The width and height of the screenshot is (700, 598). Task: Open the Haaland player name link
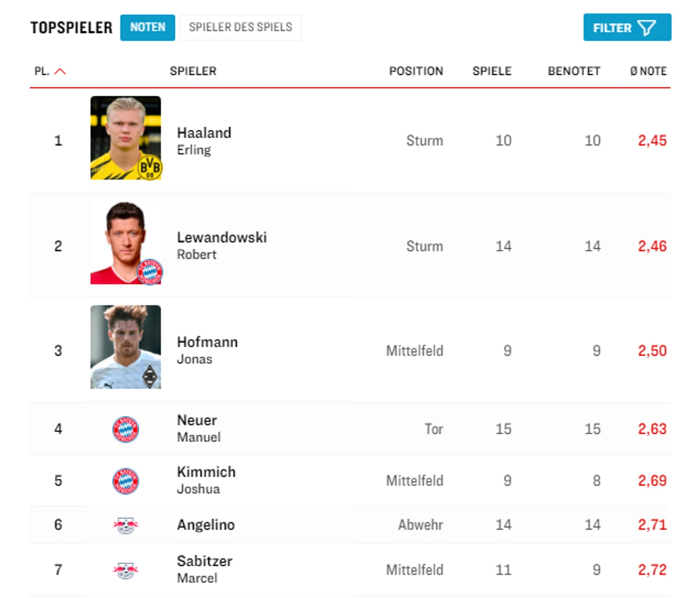(x=204, y=133)
